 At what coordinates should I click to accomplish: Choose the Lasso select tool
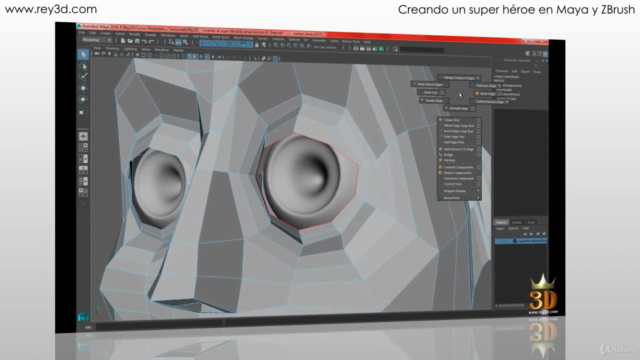[x=83, y=66]
